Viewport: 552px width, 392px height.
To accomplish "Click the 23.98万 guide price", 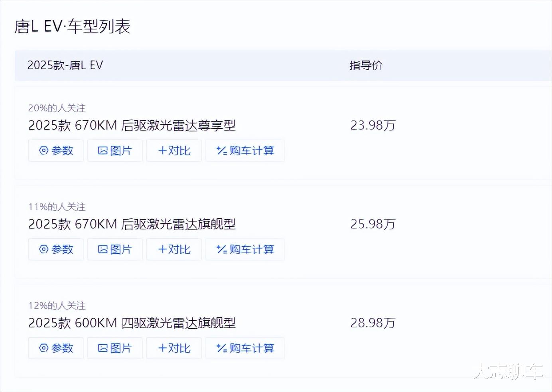I will pyautogui.click(x=373, y=125).
